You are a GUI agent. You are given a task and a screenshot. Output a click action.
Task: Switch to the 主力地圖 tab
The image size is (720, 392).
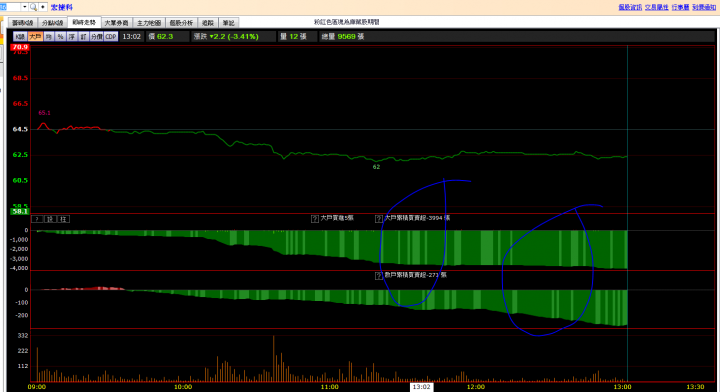pos(149,23)
